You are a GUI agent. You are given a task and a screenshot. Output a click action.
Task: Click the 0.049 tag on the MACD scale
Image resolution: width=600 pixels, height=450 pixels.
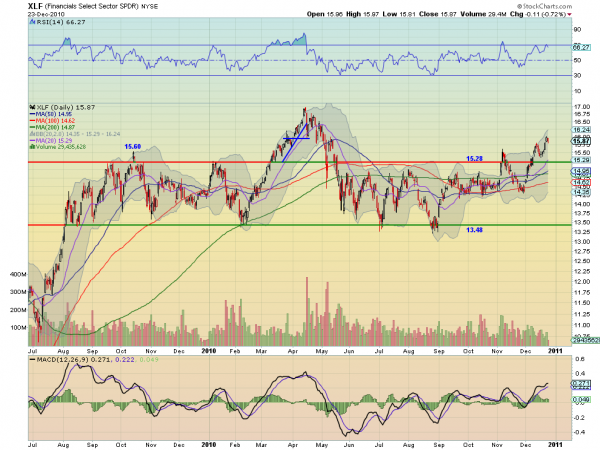click(581, 399)
